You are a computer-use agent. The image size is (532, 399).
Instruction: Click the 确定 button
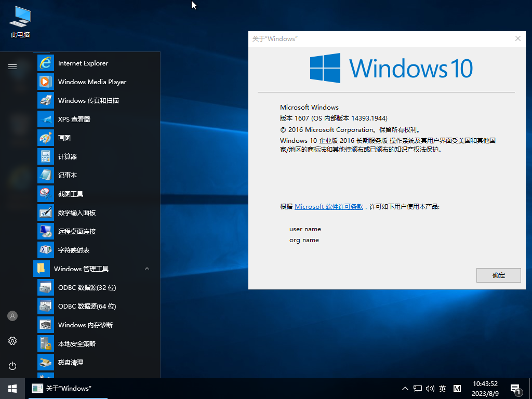pyautogui.click(x=498, y=275)
